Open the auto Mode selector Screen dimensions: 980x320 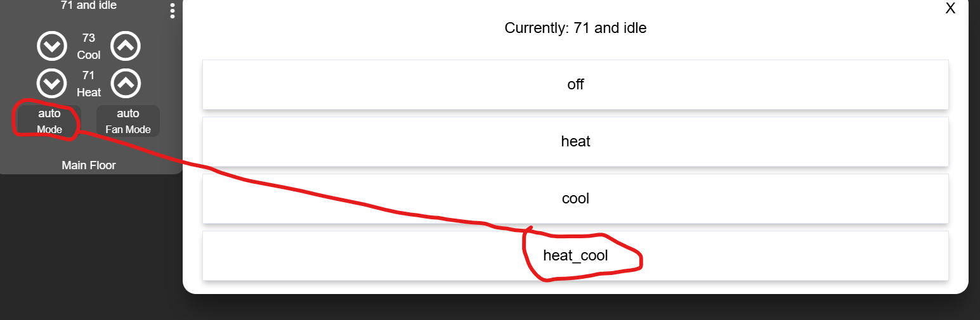point(49,120)
